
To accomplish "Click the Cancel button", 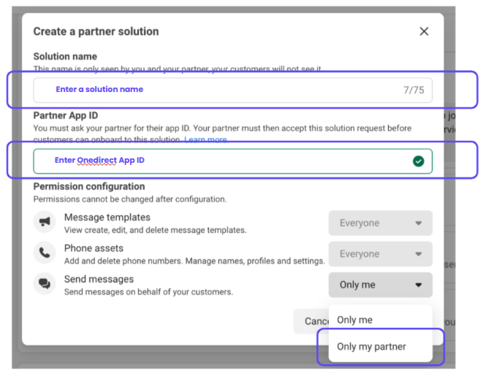I will pos(311,321).
